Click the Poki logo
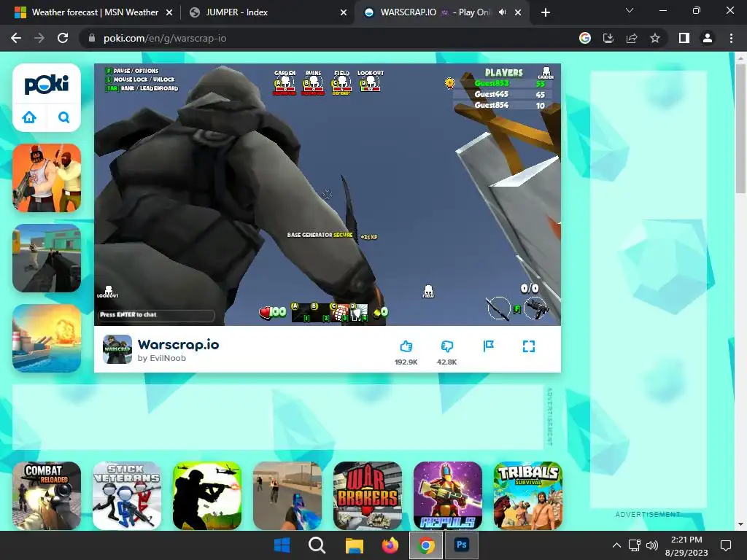 click(x=47, y=85)
